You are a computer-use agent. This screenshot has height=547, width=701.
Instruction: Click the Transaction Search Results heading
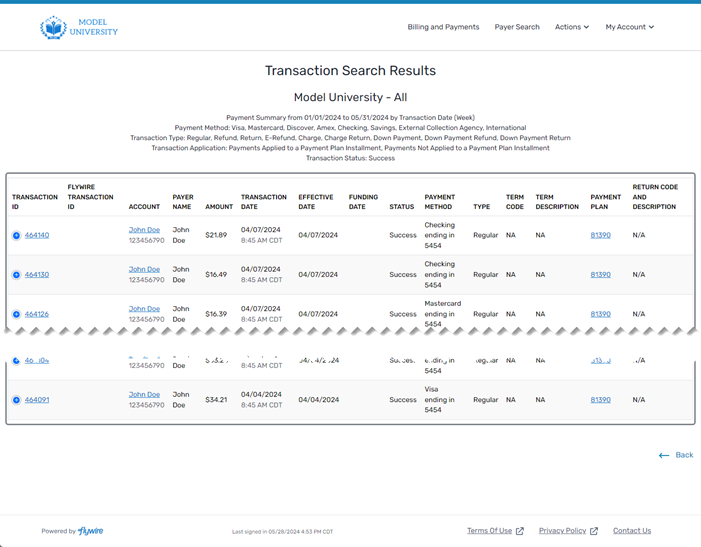click(350, 71)
